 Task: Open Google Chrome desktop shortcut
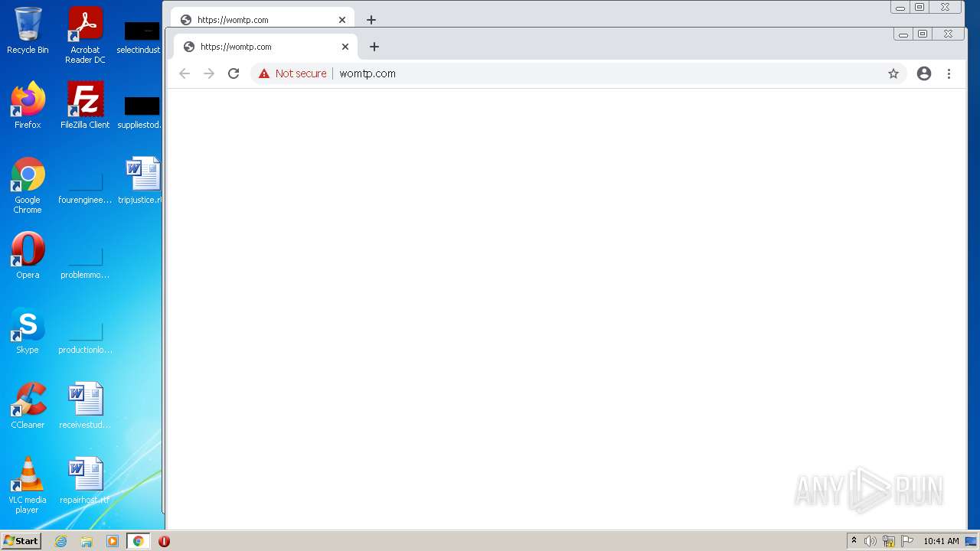(x=28, y=185)
